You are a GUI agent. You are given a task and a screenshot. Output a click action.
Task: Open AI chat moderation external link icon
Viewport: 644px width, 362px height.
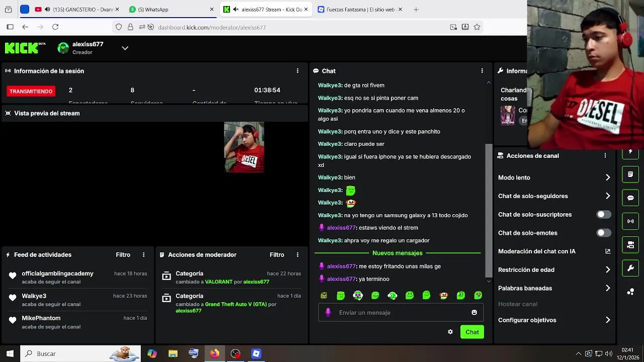tap(608, 251)
